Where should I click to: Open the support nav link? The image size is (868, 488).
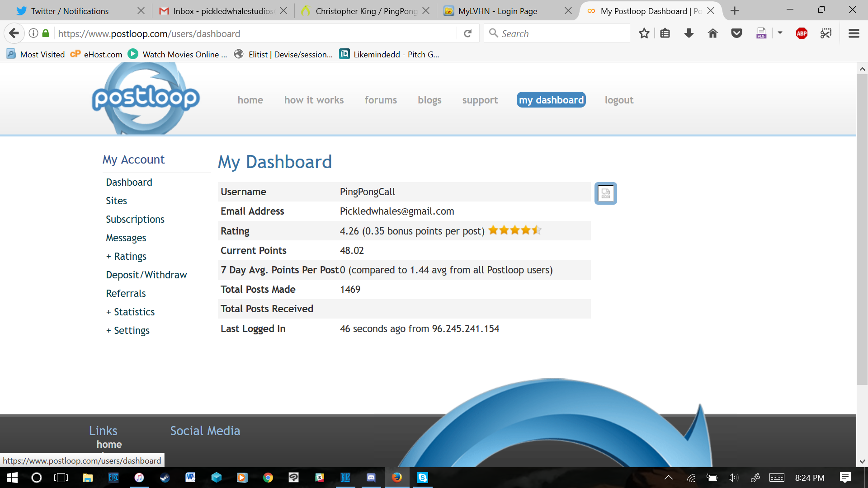[x=480, y=100]
